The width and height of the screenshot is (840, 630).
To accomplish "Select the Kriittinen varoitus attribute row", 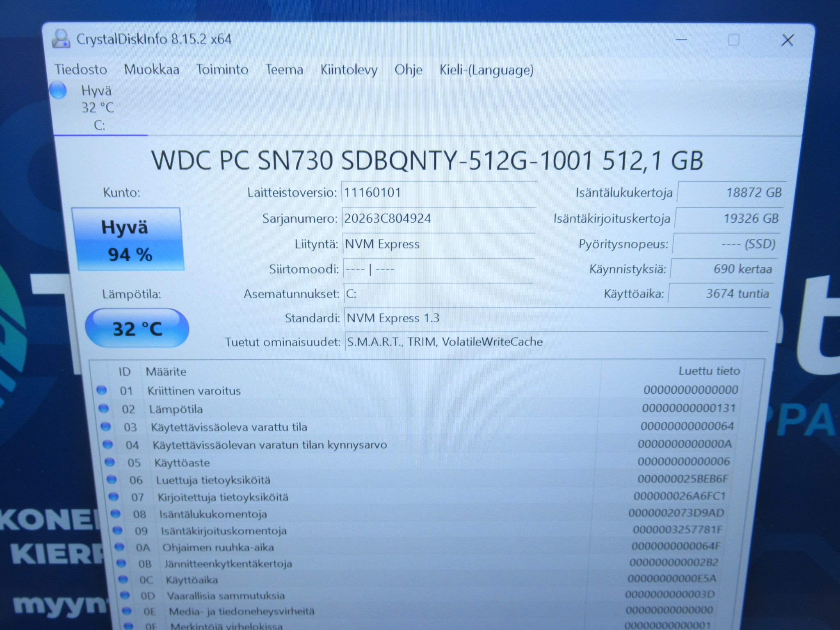I will tap(417, 390).
